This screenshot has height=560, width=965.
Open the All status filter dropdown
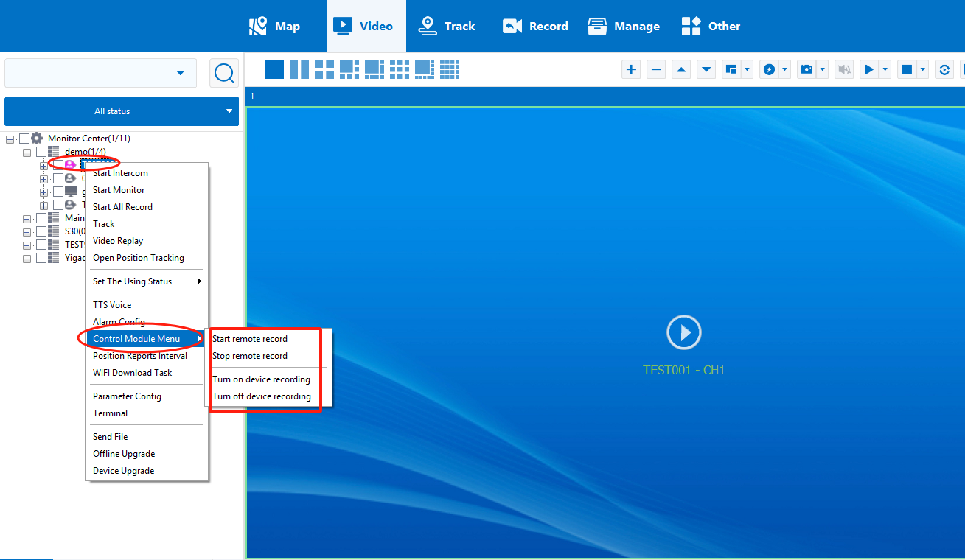click(122, 111)
